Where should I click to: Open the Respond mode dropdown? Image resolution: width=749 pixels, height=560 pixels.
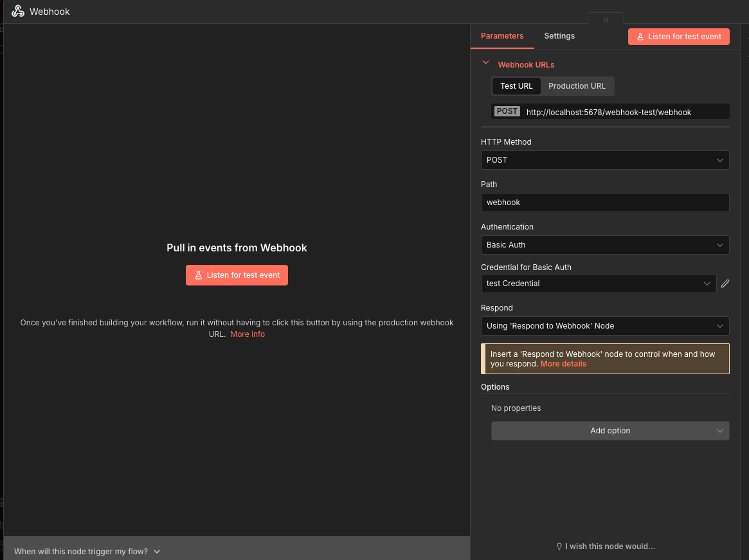pyautogui.click(x=604, y=326)
